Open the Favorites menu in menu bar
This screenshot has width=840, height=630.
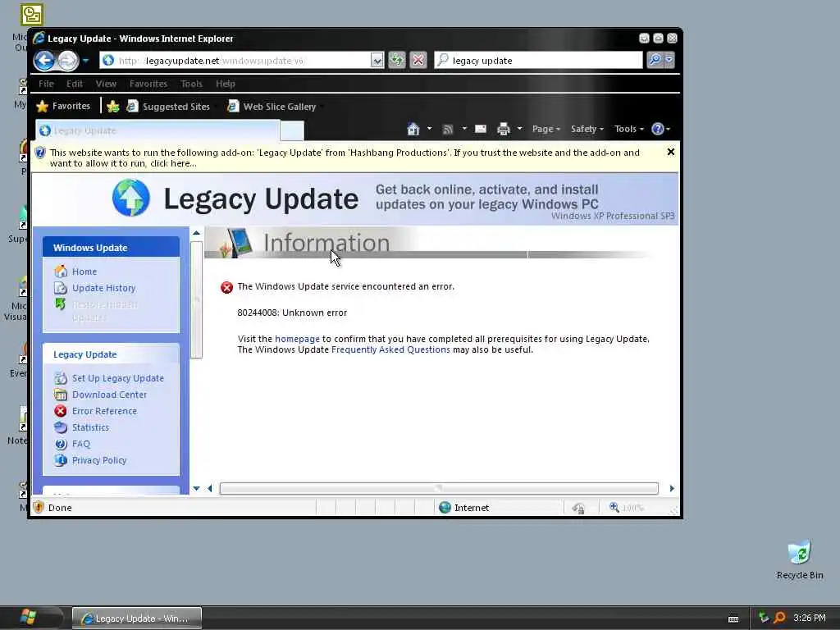(x=148, y=84)
